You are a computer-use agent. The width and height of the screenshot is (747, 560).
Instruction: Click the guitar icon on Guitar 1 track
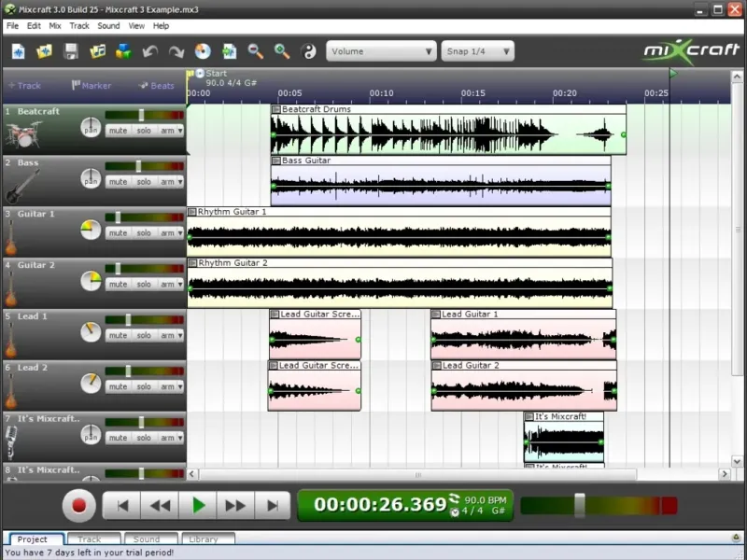coord(10,239)
